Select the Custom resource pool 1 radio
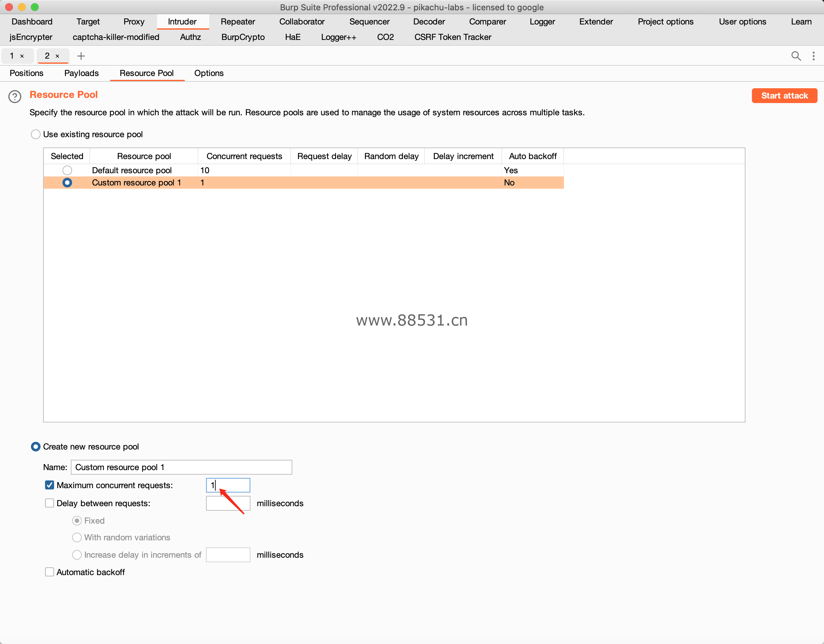The width and height of the screenshot is (824, 644). 67,183
